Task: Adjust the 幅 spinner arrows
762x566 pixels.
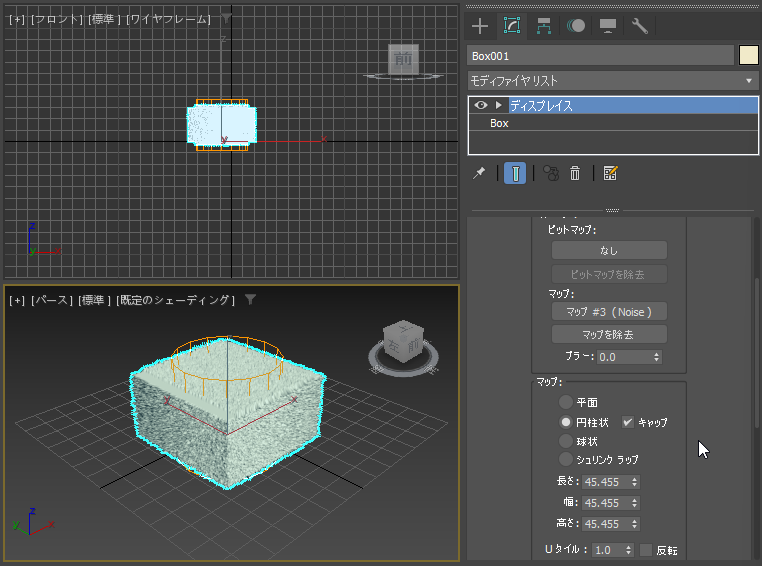Action: tap(635, 503)
